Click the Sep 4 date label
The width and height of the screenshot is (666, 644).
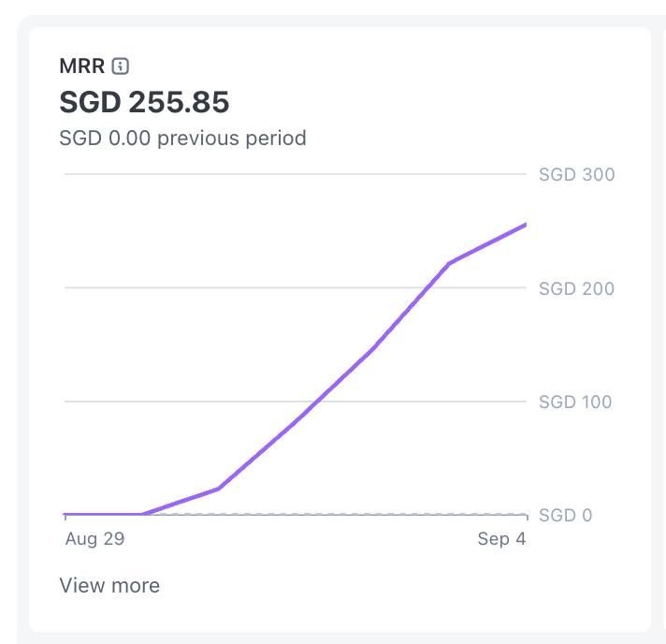coord(501,539)
